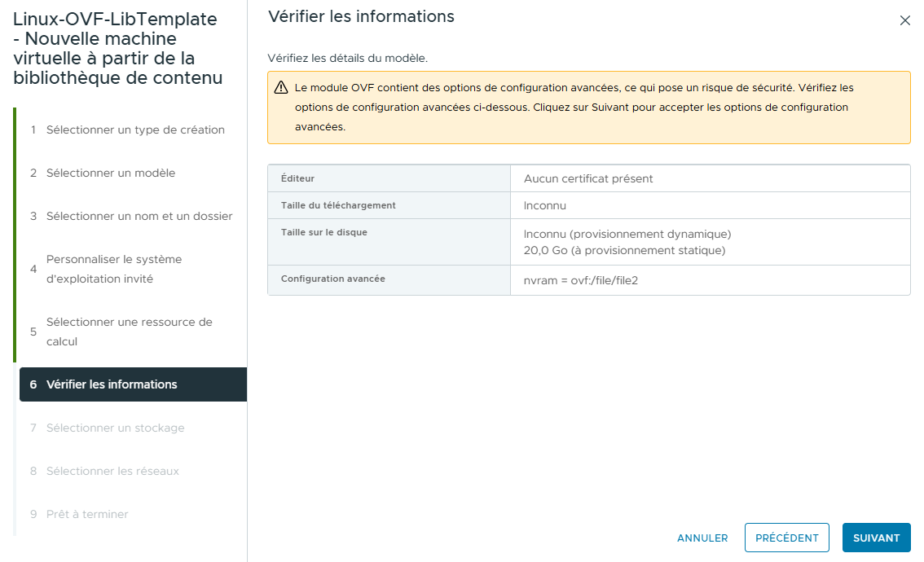Click the ANNULER link

(x=702, y=538)
